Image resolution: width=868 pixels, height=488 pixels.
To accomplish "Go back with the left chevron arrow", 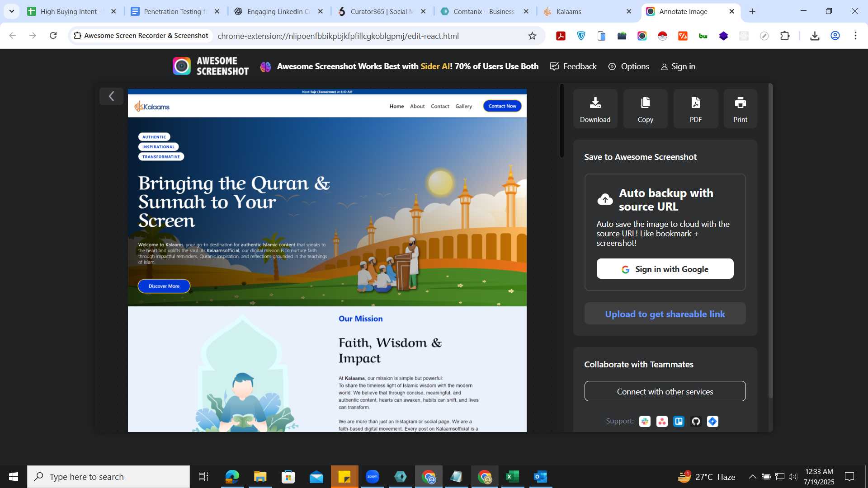I will tap(111, 96).
